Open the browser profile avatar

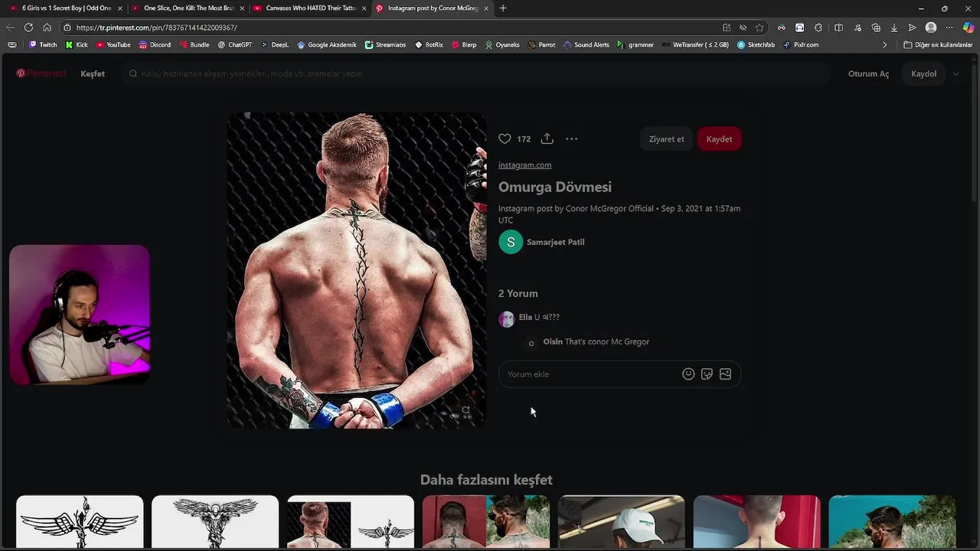[x=931, y=28]
